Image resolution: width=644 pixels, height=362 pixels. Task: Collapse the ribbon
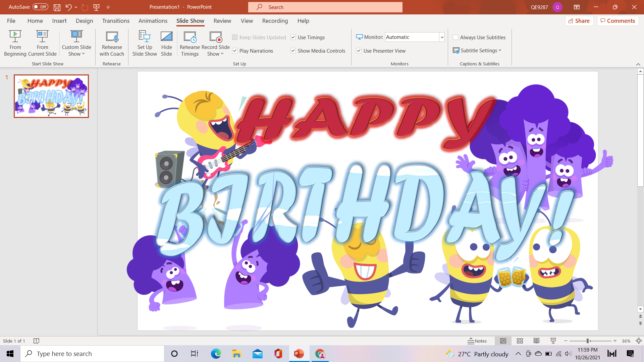(x=638, y=64)
